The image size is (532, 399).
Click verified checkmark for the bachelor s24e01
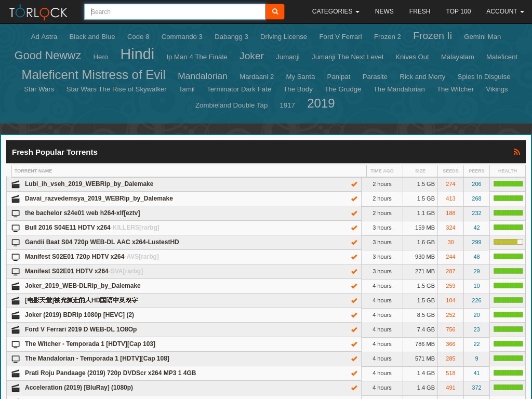pos(354,213)
